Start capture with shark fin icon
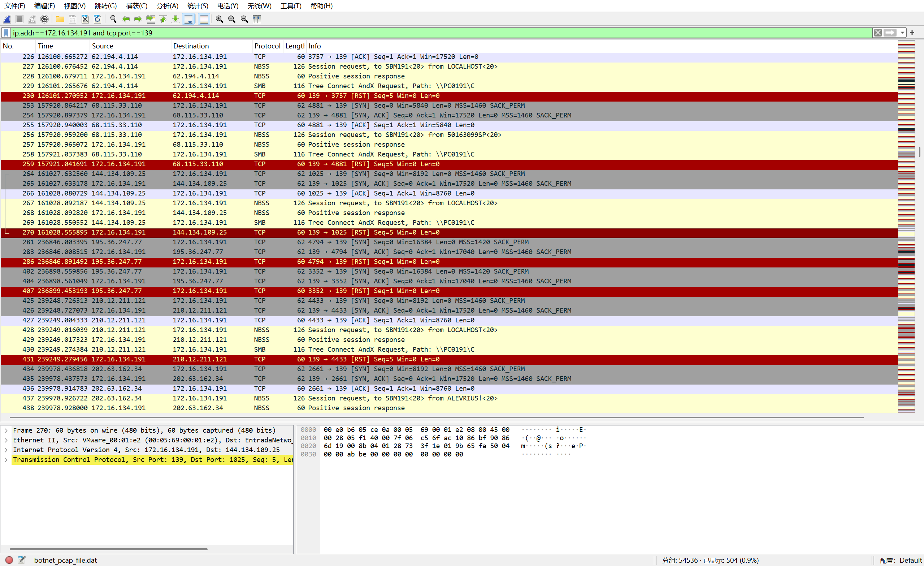Image resolution: width=924 pixels, height=566 pixels. 8,19
